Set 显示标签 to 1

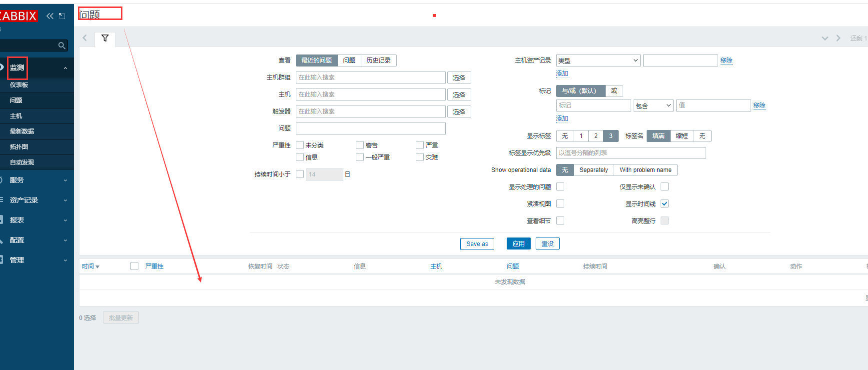click(581, 136)
